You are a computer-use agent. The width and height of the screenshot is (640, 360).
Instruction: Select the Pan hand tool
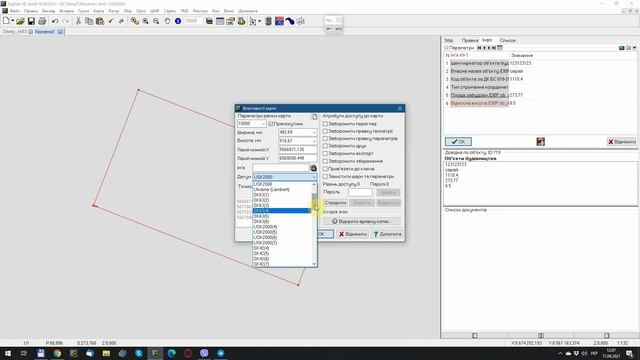[167, 21]
